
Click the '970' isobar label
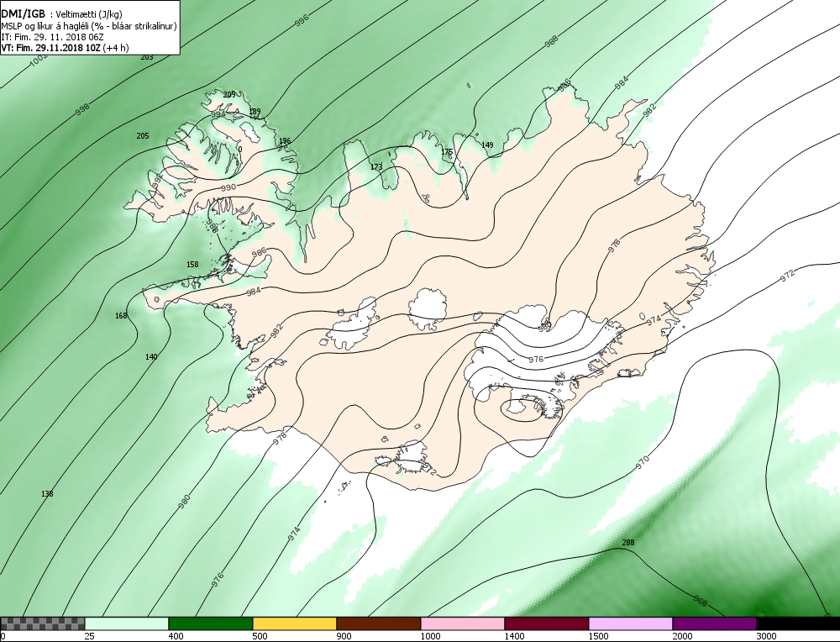(x=643, y=462)
